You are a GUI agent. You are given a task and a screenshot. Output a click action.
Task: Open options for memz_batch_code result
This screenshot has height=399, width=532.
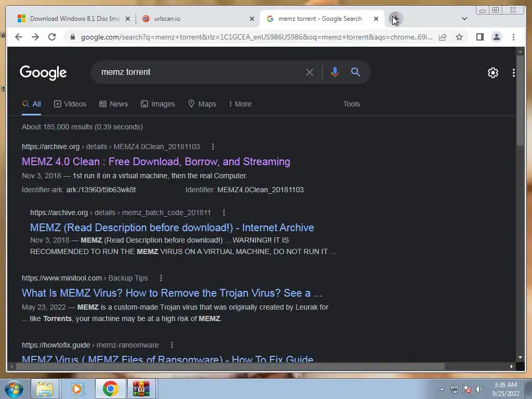click(x=223, y=212)
